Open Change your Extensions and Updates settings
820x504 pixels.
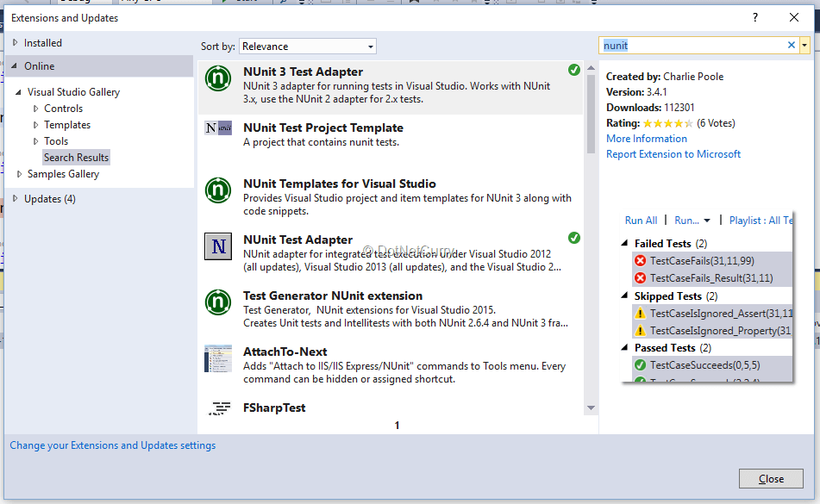[x=112, y=445]
